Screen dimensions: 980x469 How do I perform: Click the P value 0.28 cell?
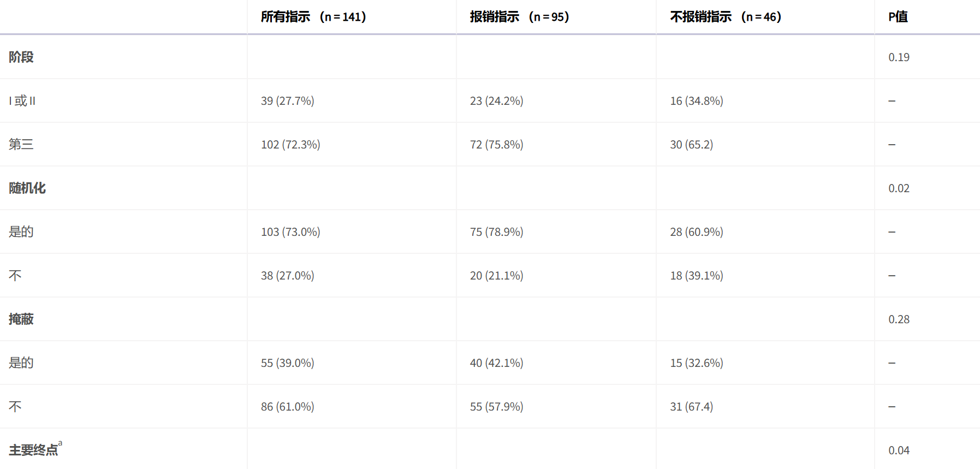[899, 319]
